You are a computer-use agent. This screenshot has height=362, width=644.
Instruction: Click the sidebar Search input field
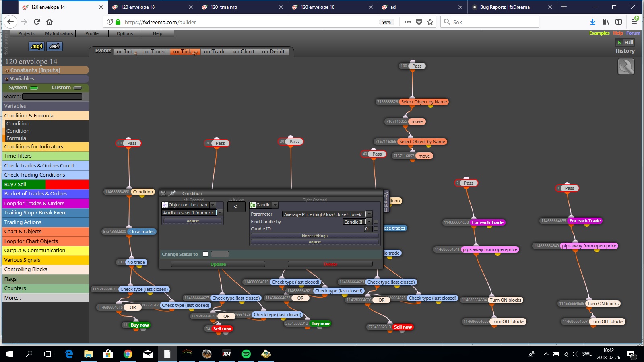click(52, 97)
